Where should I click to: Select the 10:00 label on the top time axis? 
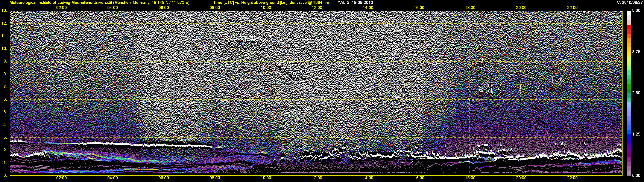[266, 8]
